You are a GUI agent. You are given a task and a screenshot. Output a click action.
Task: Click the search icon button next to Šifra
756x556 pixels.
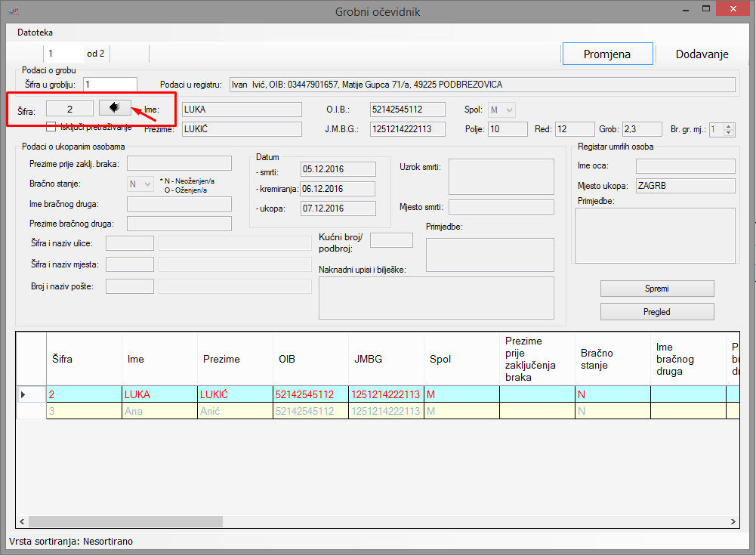point(115,108)
